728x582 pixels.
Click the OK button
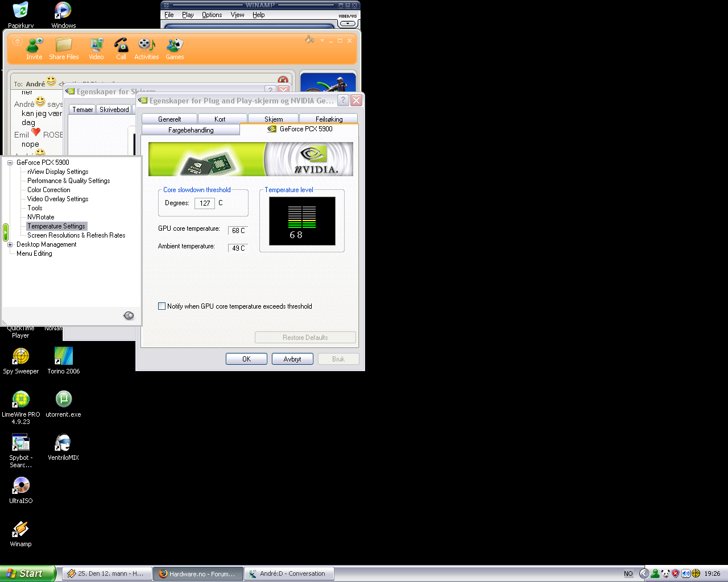246,359
